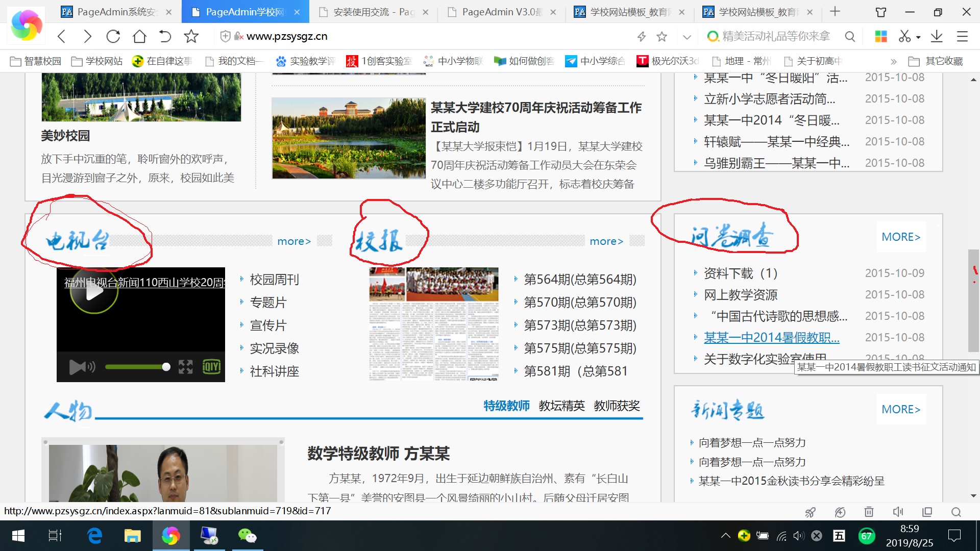Click MORE> button in 新闻专题 panel
This screenshot has height=551, width=980.
(901, 409)
